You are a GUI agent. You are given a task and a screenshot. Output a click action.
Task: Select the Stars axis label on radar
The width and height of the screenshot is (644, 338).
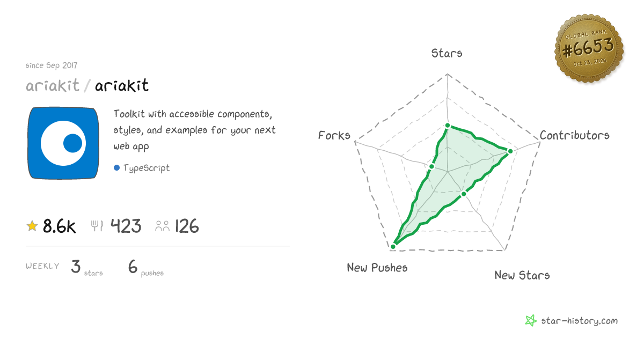[447, 53]
